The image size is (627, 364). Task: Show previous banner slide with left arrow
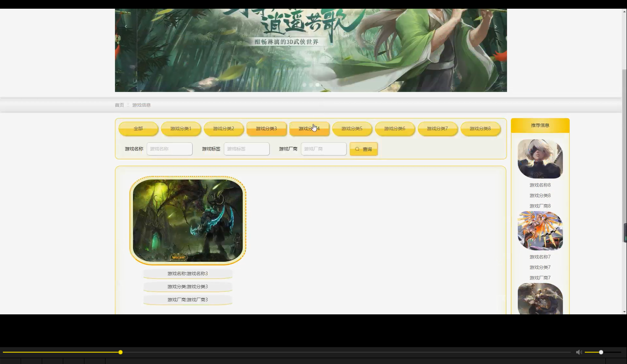tap(126, 26)
